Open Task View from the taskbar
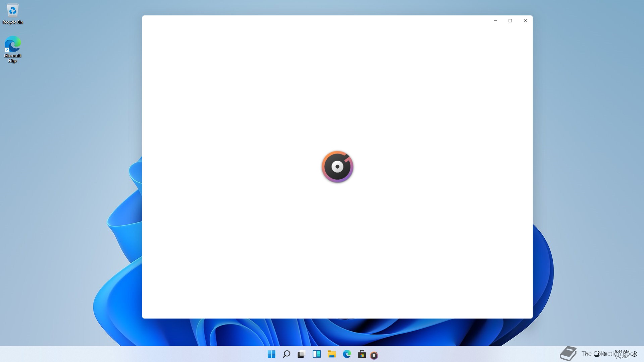Viewport: 644px width, 362px height. point(301,354)
